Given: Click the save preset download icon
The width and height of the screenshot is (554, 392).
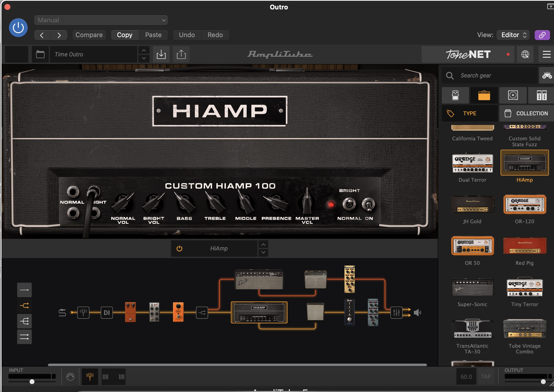Looking at the screenshot, I should coord(161,54).
